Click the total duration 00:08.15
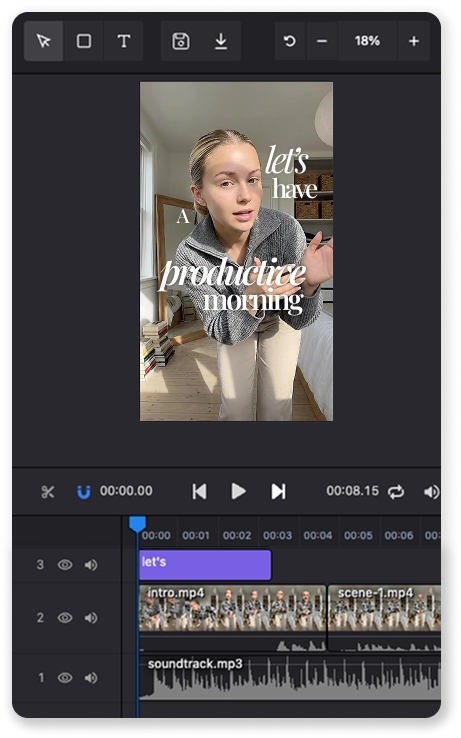The height and width of the screenshot is (738, 461). click(x=353, y=491)
